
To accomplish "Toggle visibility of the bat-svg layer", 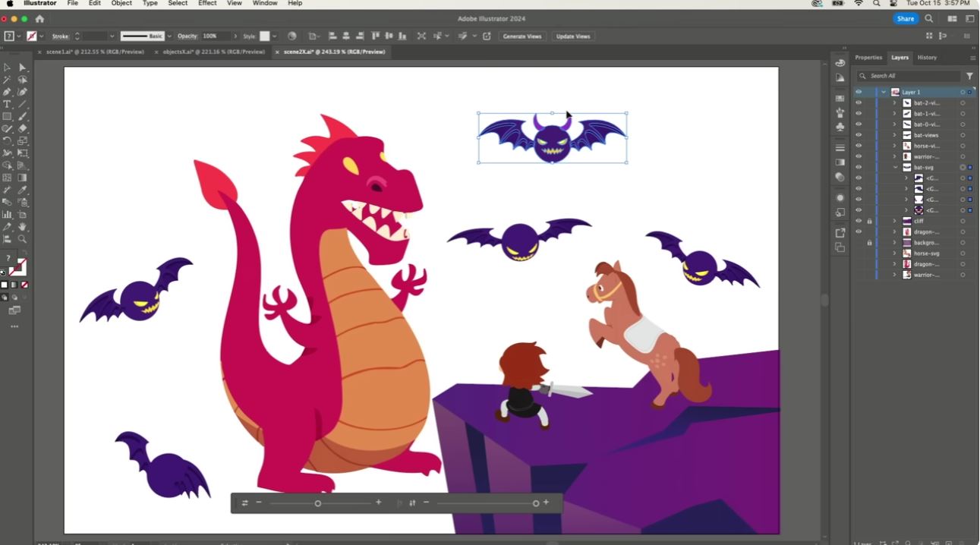I will (858, 167).
